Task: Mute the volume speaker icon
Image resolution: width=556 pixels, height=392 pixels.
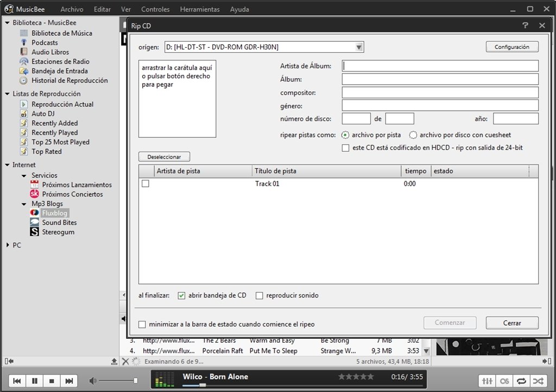Action: (x=92, y=381)
